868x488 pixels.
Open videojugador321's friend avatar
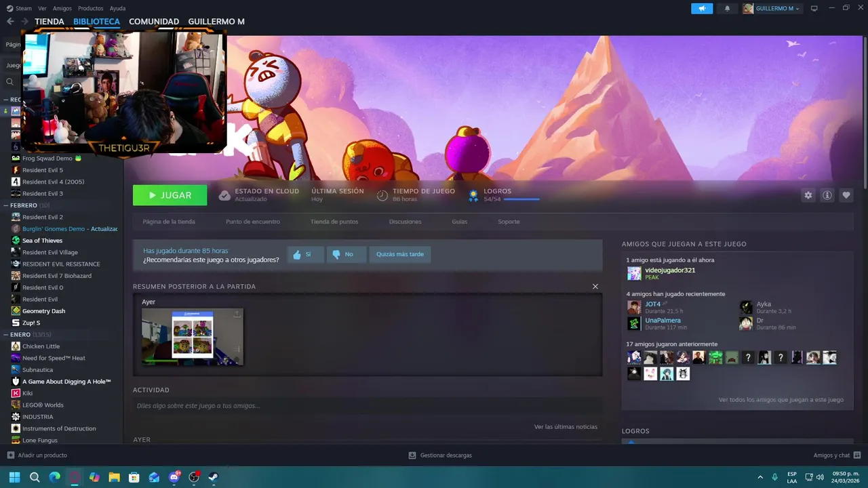click(x=634, y=273)
